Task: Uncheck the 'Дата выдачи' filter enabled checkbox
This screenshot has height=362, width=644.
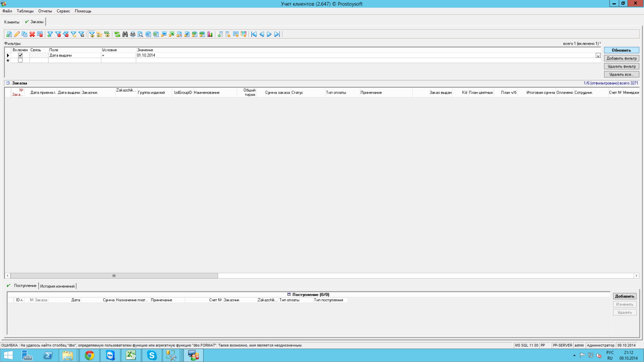Action: [20, 55]
